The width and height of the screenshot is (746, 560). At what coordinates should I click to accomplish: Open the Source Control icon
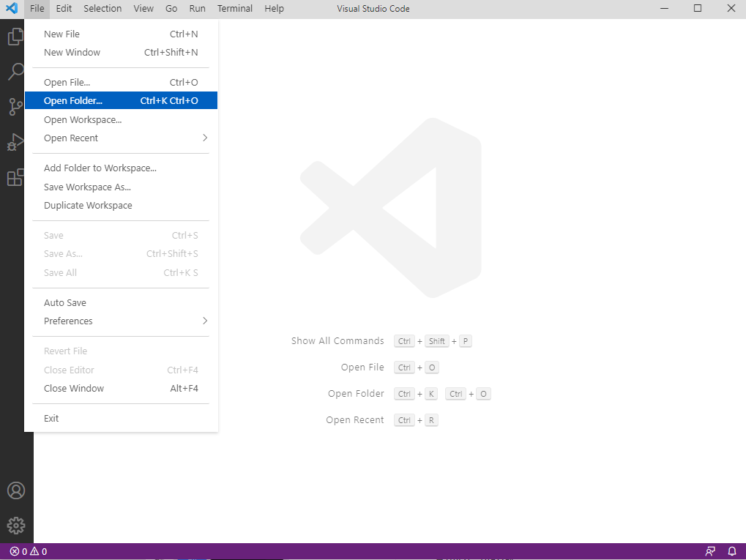click(15, 107)
